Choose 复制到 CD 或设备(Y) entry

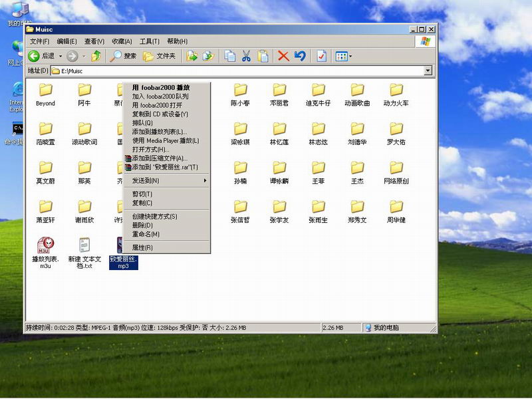coord(166,114)
